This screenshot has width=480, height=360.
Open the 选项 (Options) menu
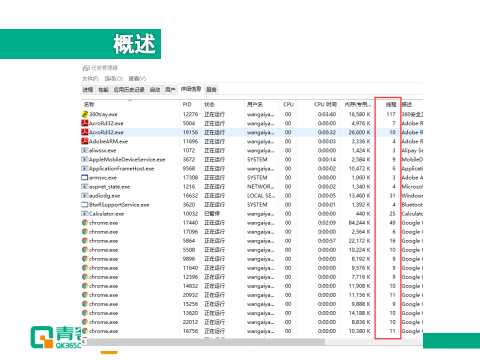114,78
